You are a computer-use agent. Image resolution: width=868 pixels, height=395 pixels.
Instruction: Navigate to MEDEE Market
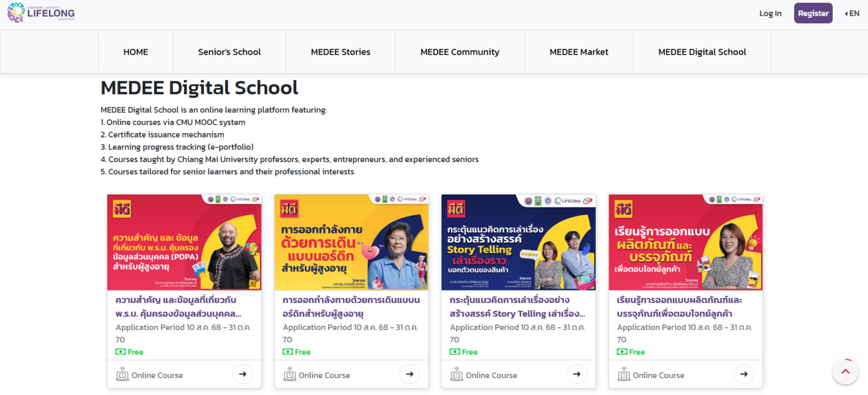579,52
